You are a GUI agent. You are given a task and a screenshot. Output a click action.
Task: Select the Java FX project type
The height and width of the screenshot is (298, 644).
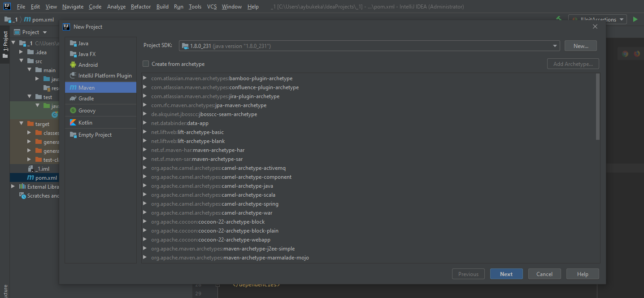click(x=100, y=54)
